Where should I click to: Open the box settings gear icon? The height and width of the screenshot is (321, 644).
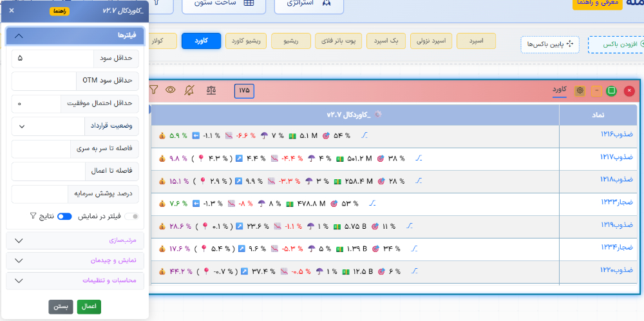pos(580,91)
